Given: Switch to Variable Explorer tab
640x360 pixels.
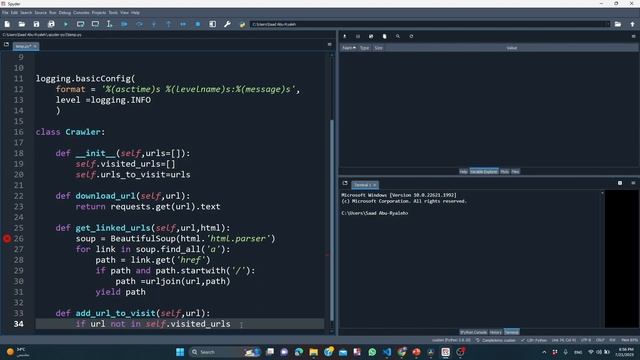Looking at the screenshot, I should point(484,171).
